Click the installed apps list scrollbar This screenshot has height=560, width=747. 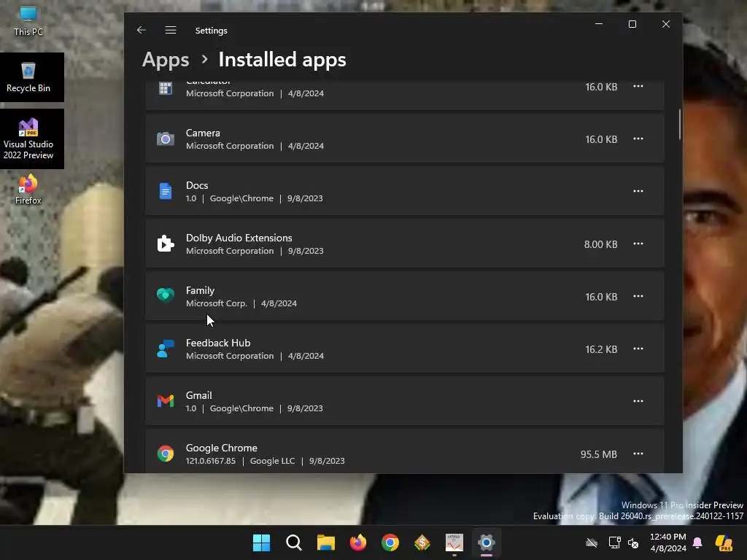[679, 125]
